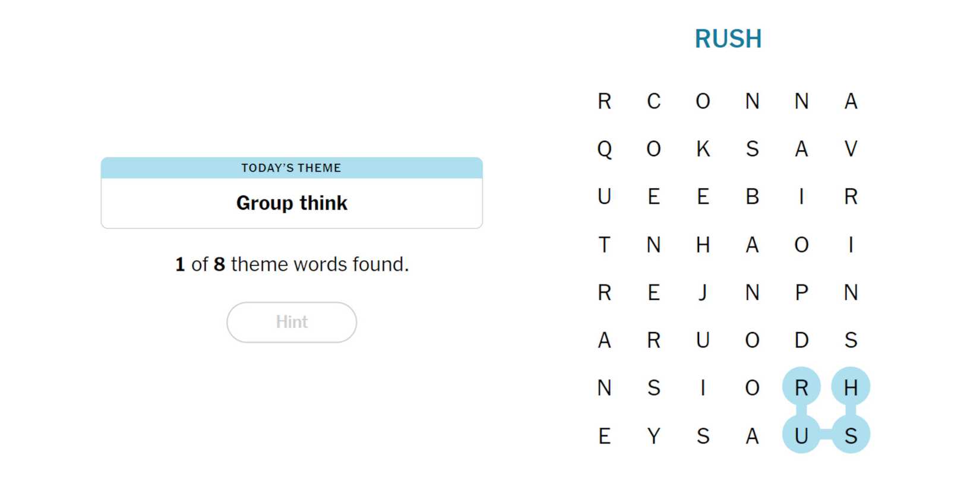Click the letter B tile
The width and height of the screenshot is (980, 490).
[752, 197]
